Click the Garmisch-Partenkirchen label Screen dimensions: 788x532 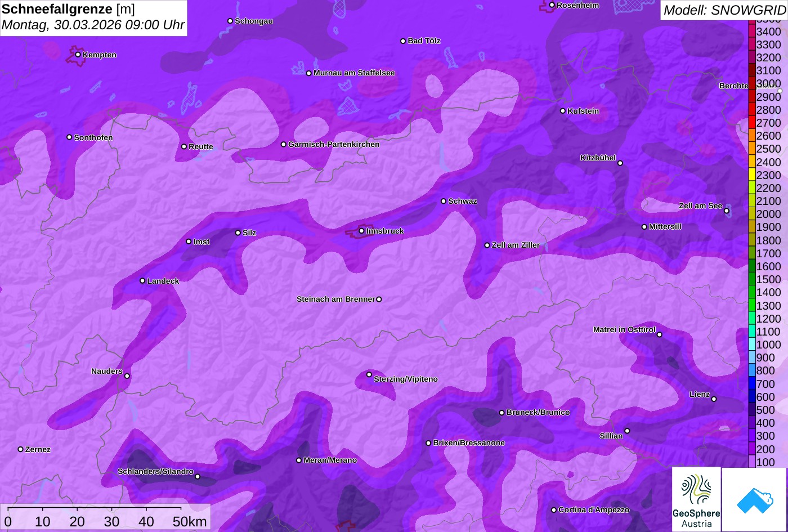(334, 144)
